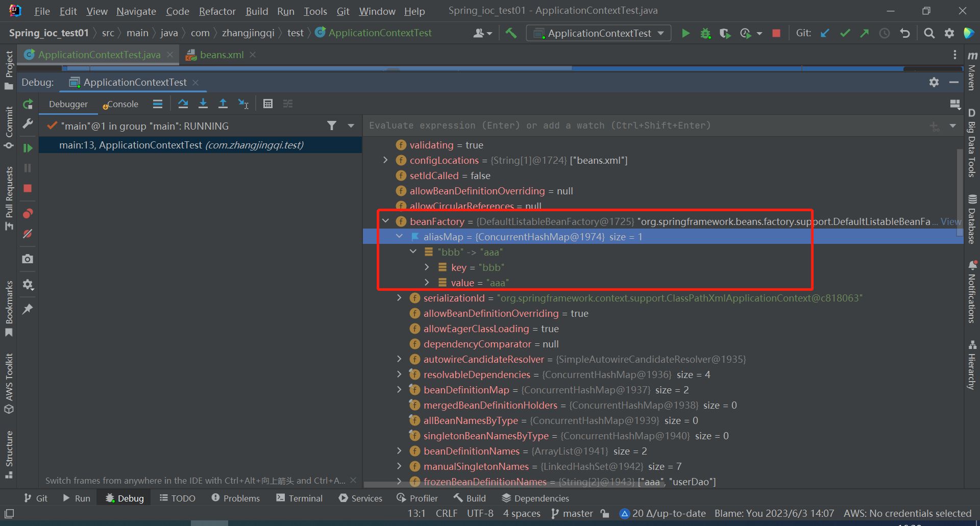Rerun the debug session

click(28, 104)
